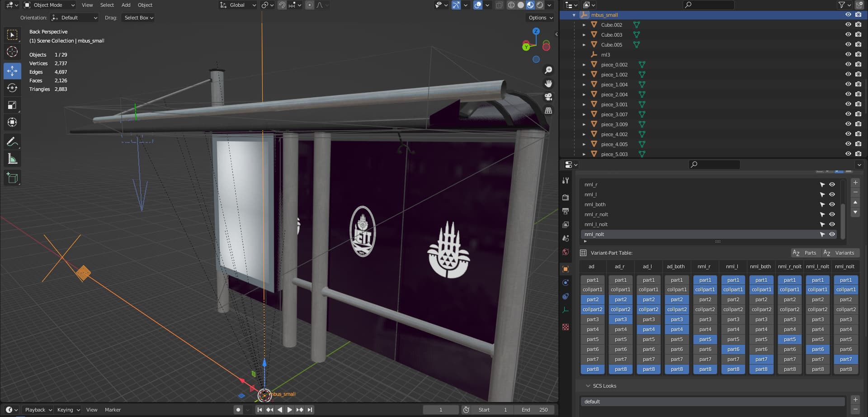Pick the Measure tool

tap(12, 159)
